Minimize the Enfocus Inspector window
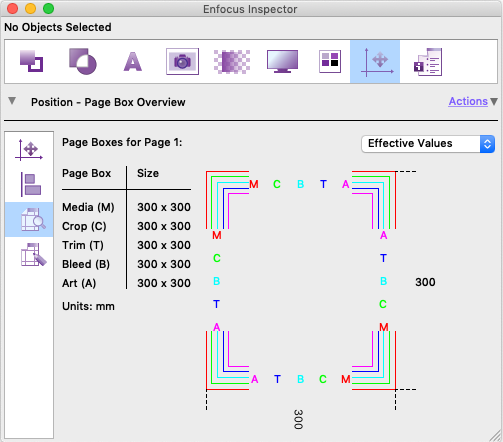Screen dimensions: 503x442 (x=30, y=9)
